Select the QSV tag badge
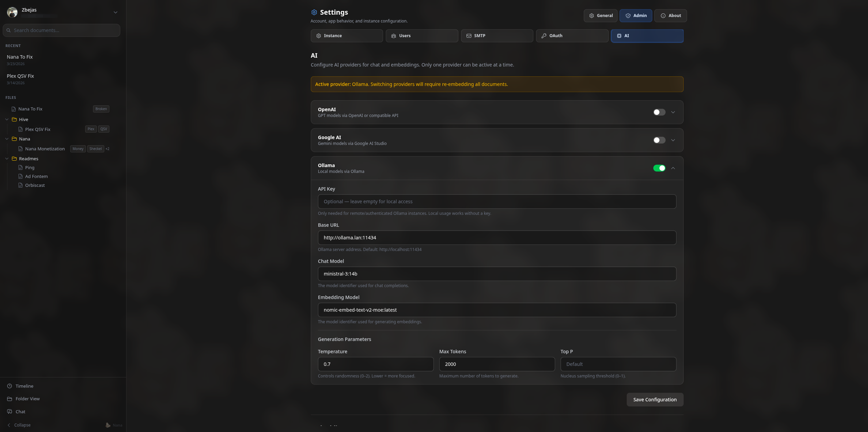Viewport: 868px width, 432px height. (x=104, y=129)
